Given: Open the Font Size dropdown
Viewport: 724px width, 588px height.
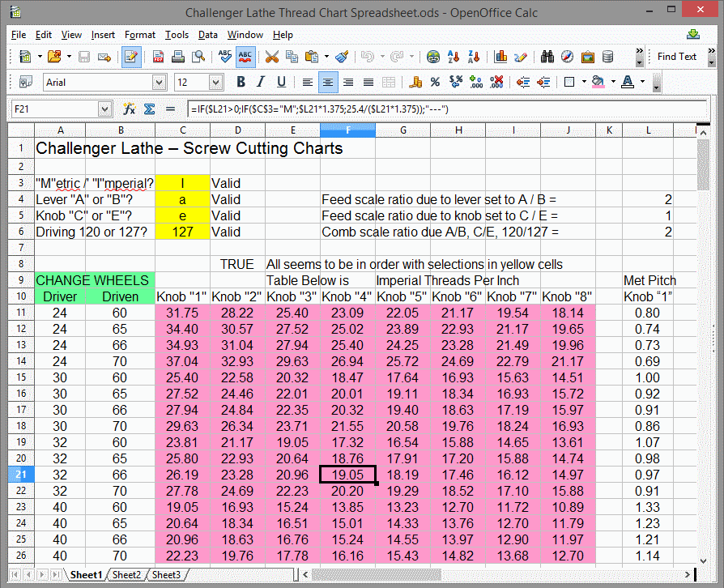Looking at the screenshot, I should 215,83.
